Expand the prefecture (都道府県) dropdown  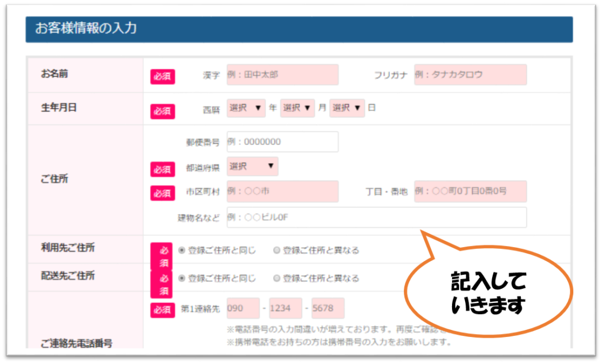coord(252,167)
